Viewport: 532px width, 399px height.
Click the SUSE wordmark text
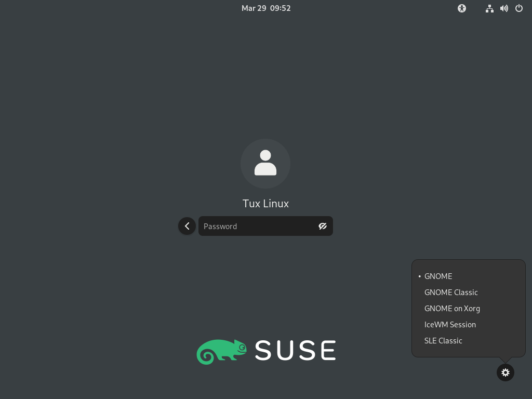[x=295, y=351]
